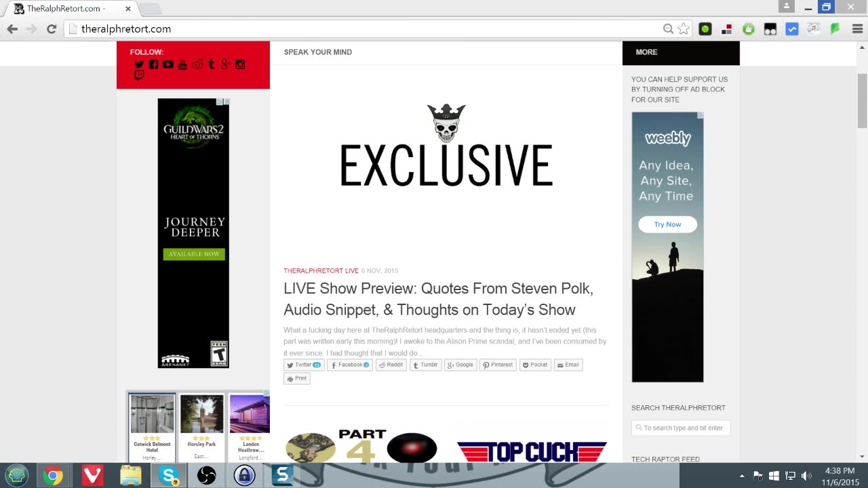868x488 pixels.
Task: Share article via Twitter button
Action: tap(304, 365)
